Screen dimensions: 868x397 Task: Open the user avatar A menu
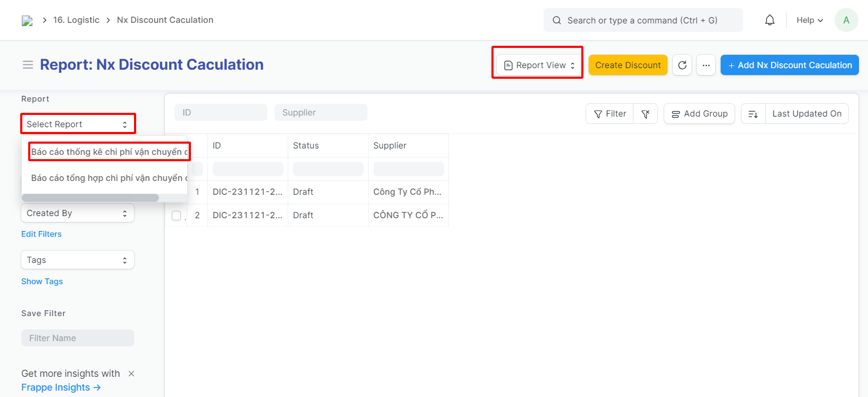coord(846,20)
